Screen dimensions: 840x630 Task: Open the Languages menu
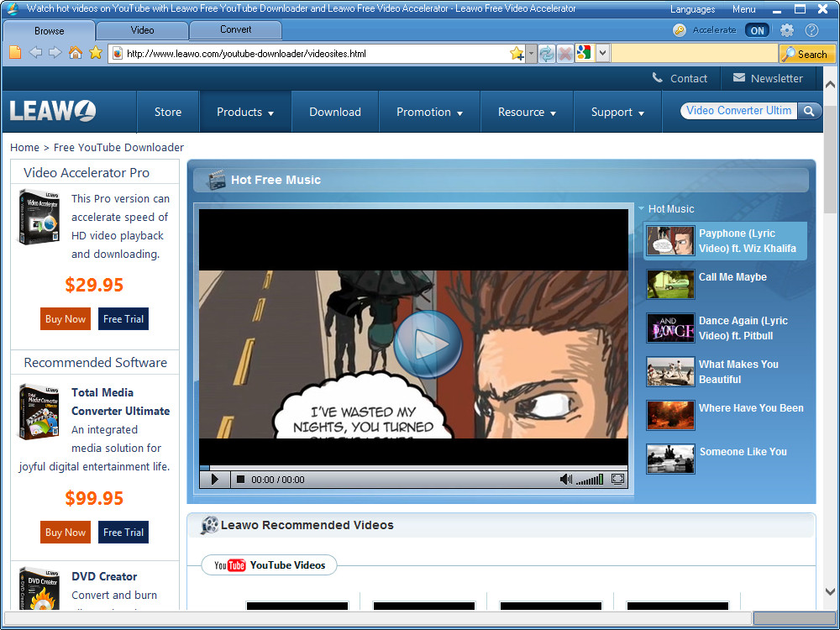[692, 9]
